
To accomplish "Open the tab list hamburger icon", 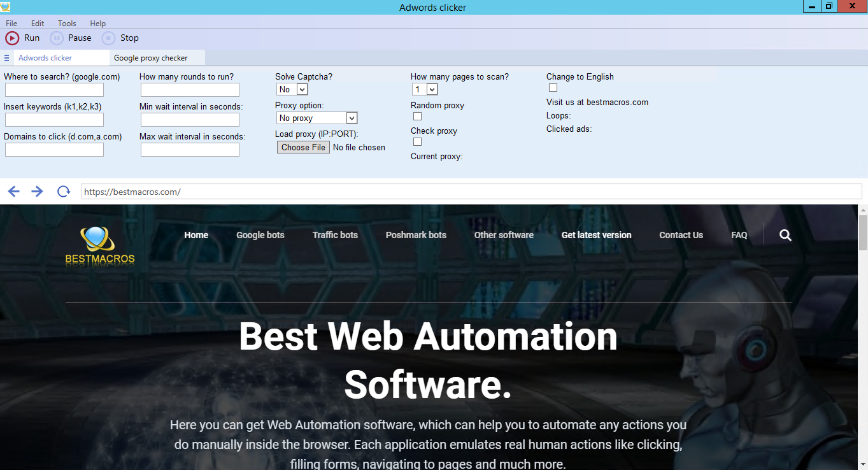I will click(6, 58).
